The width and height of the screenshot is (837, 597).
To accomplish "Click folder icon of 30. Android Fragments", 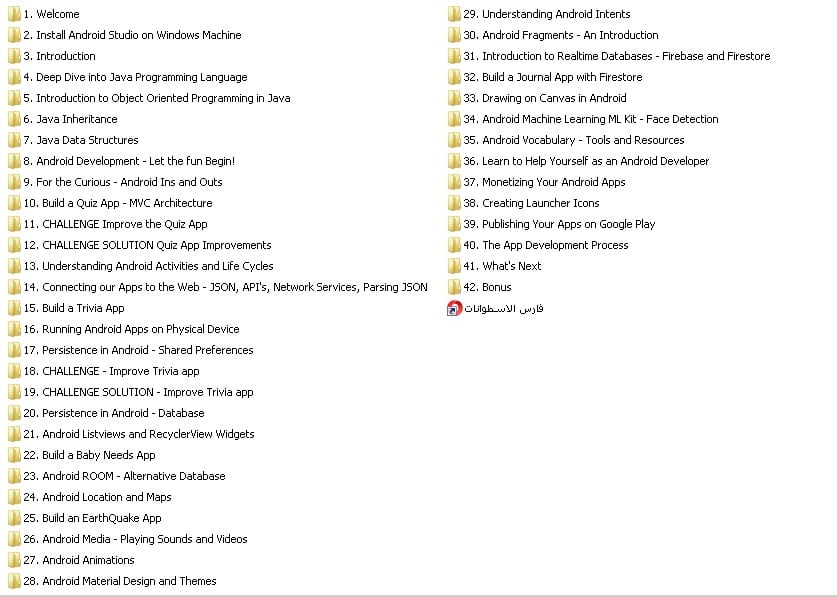I will [454, 35].
